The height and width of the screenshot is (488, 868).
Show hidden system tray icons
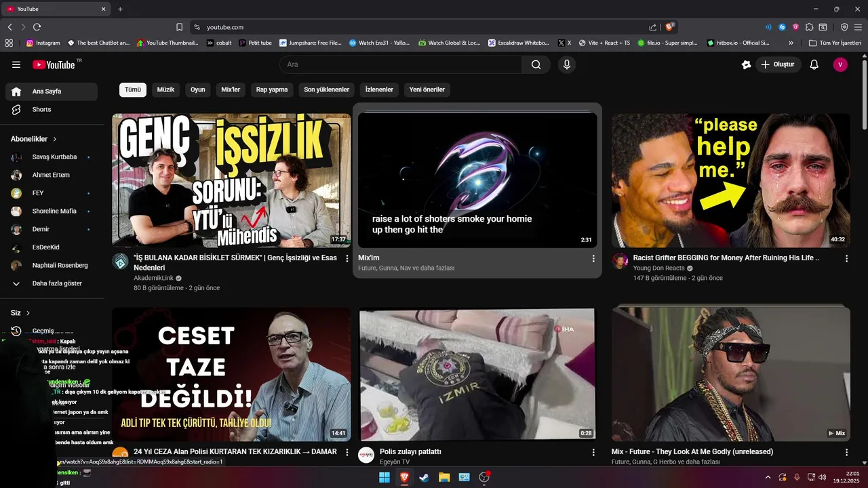point(768,477)
